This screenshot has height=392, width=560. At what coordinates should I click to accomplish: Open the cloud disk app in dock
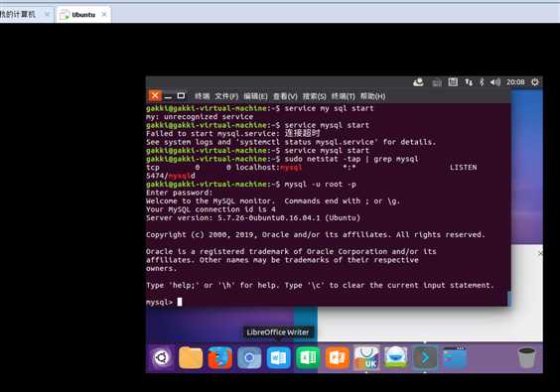396,357
